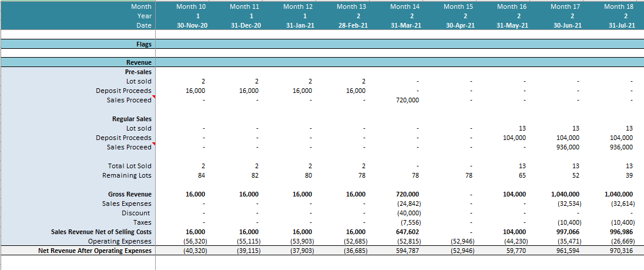The image size is (644, 270).
Task: Click the red comment marker on Pre-sales Sales Proceed
Action: click(x=153, y=97)
